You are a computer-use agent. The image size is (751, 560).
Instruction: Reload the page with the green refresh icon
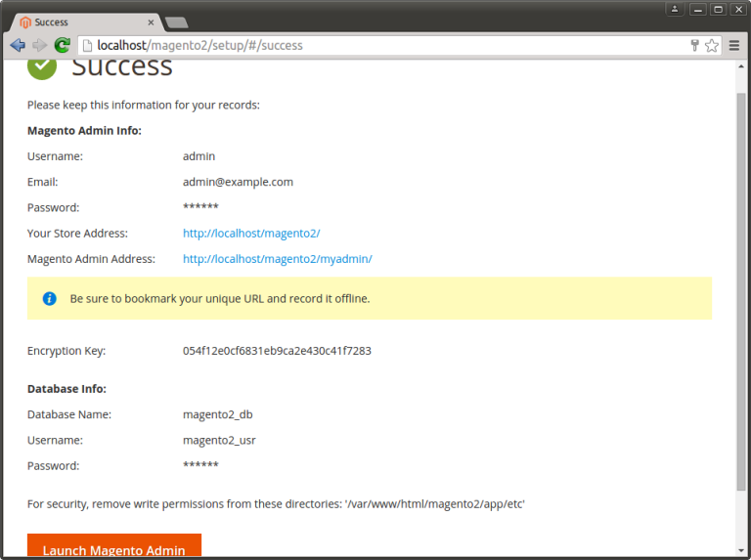click(x=63, y=45)
